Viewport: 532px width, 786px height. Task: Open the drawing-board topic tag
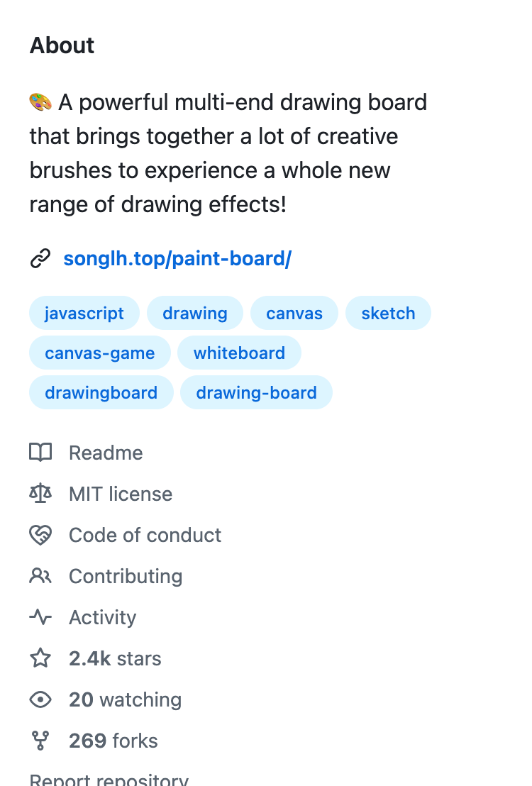click(x=256, y=393)
